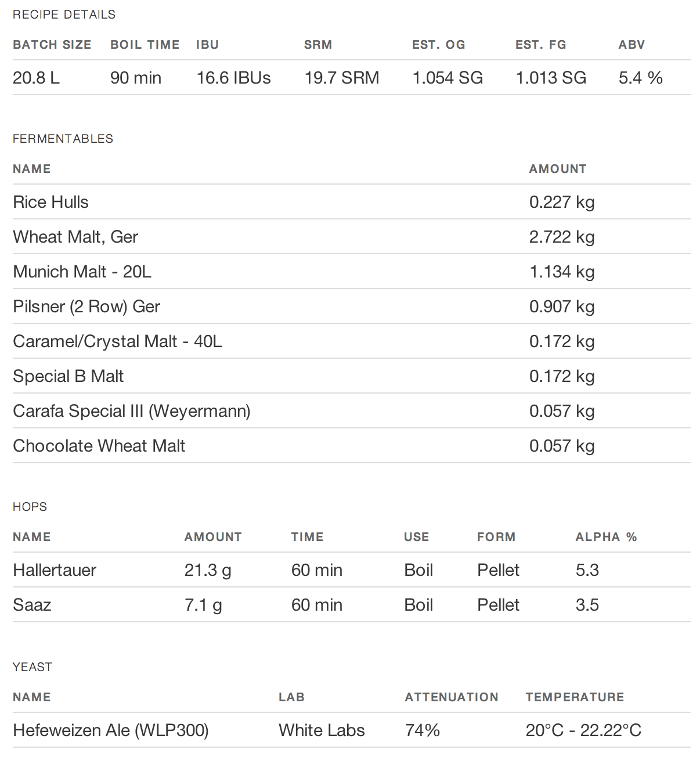Image resolution: width=700 pixels, height=757 pixels.
Task: Select the Wheat Malt, Ger entry
Action: [x=75, y=237]
